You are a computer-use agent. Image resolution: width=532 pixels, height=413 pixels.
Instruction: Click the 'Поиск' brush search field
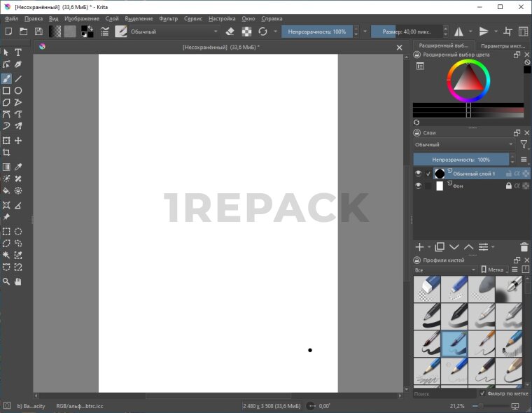click(x=444, y=394)
